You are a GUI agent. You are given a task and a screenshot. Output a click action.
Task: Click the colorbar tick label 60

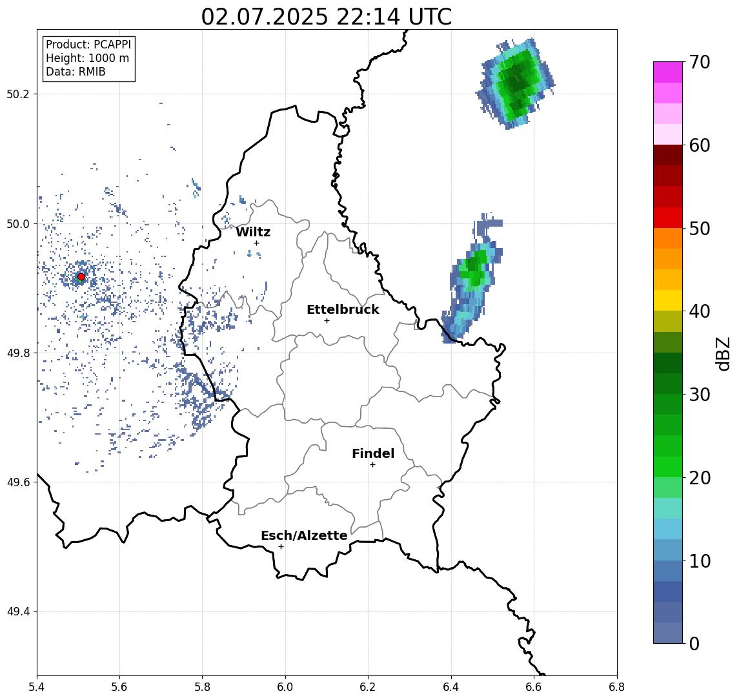pos(700,145)
